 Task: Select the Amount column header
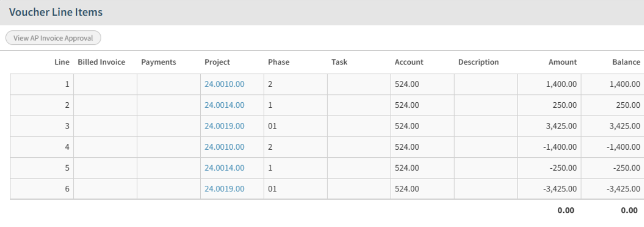563,62
